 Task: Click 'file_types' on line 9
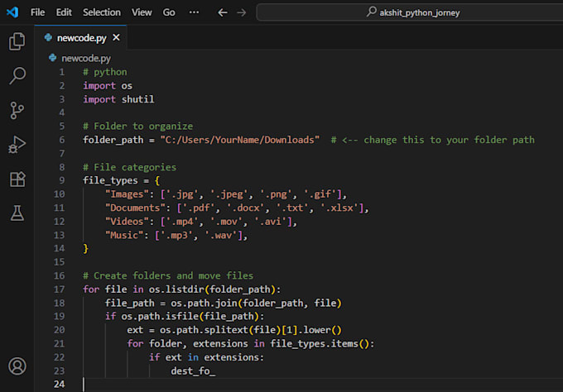(110, 180)
